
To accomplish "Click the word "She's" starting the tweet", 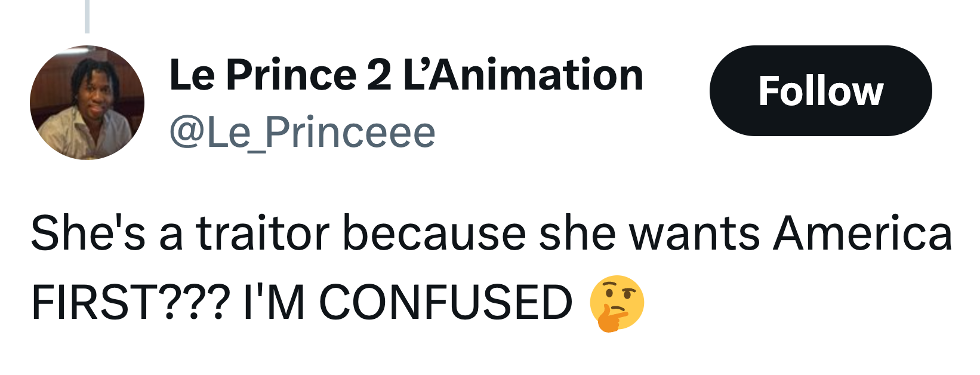I will click(x=88, y=233).
